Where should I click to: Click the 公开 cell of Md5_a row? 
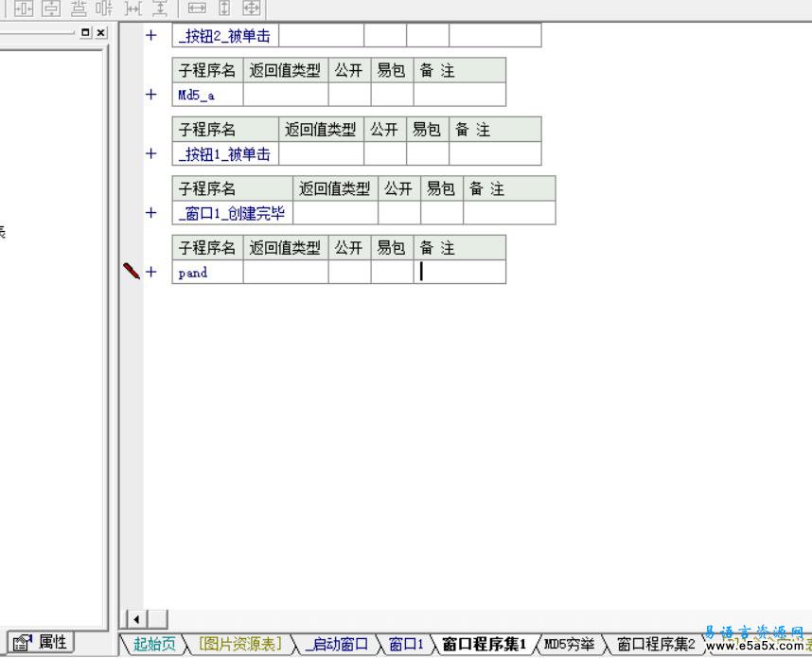tap(349, 95)
